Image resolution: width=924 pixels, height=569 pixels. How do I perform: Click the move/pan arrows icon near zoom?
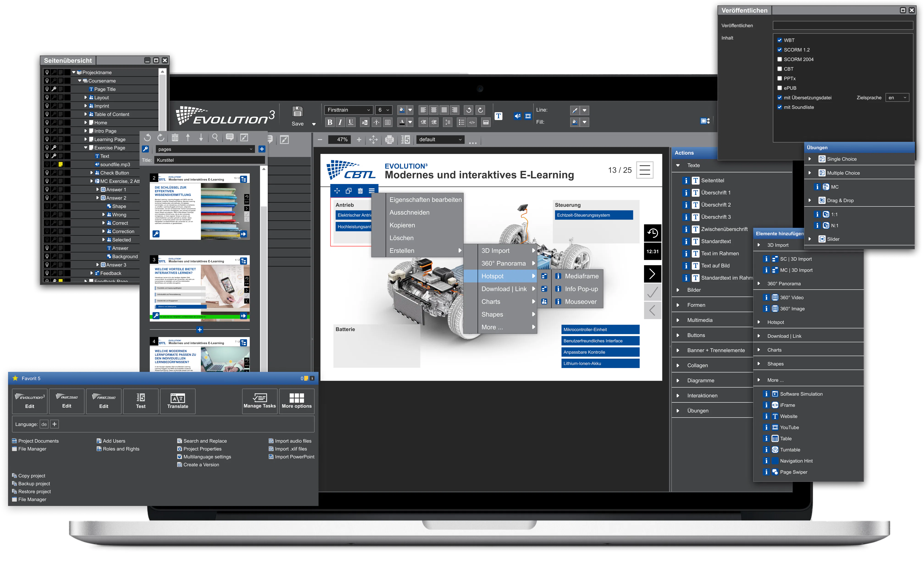tap(373, 140)
